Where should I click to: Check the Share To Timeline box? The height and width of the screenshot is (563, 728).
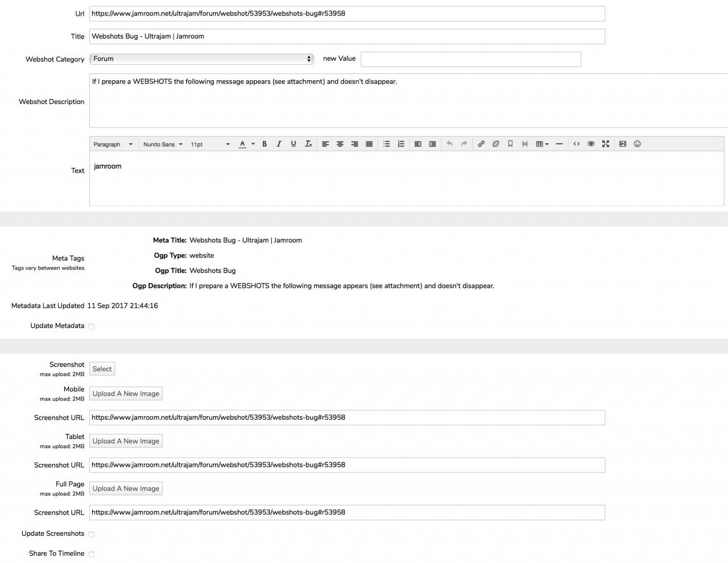click(92, 554)
